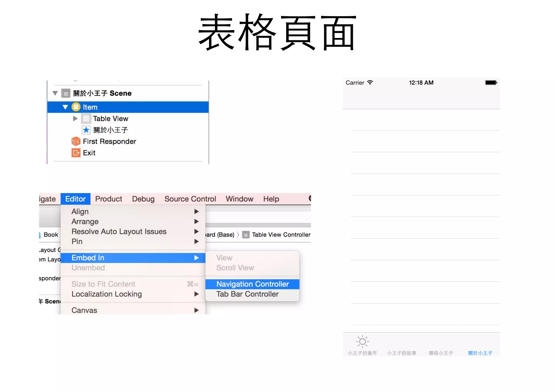The width and height of the screenshot is (555, 392).
Task: Click the First Responder cube icon
Action: tap(76, 141)
